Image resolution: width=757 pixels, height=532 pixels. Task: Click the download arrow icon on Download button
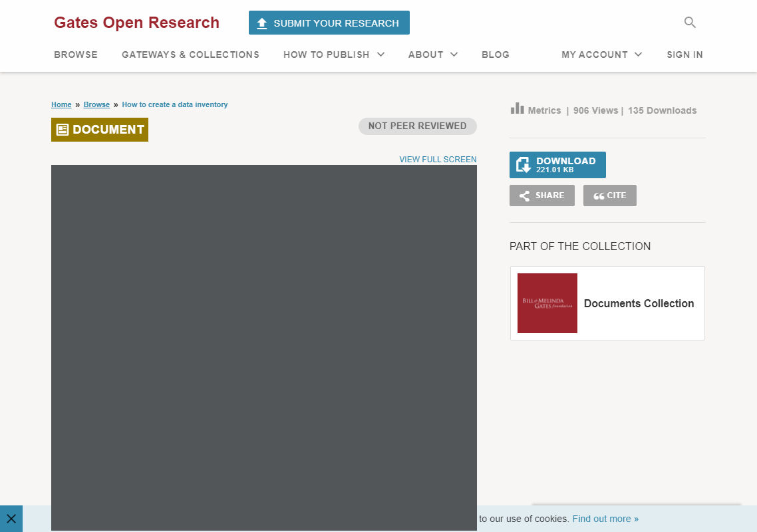point(524,164)
